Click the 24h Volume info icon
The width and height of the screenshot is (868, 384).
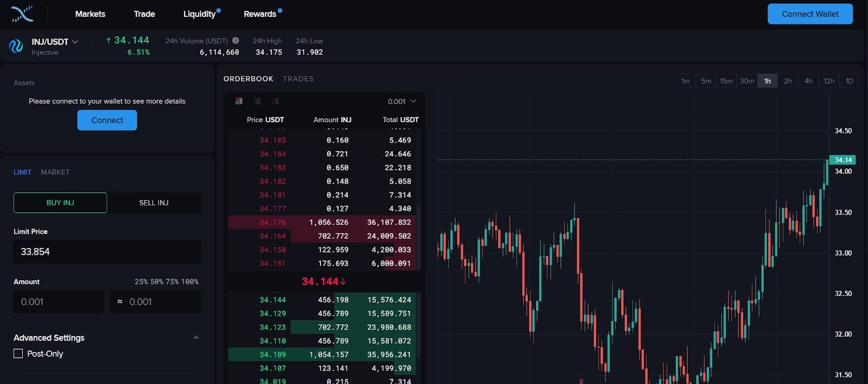[235, 41]
